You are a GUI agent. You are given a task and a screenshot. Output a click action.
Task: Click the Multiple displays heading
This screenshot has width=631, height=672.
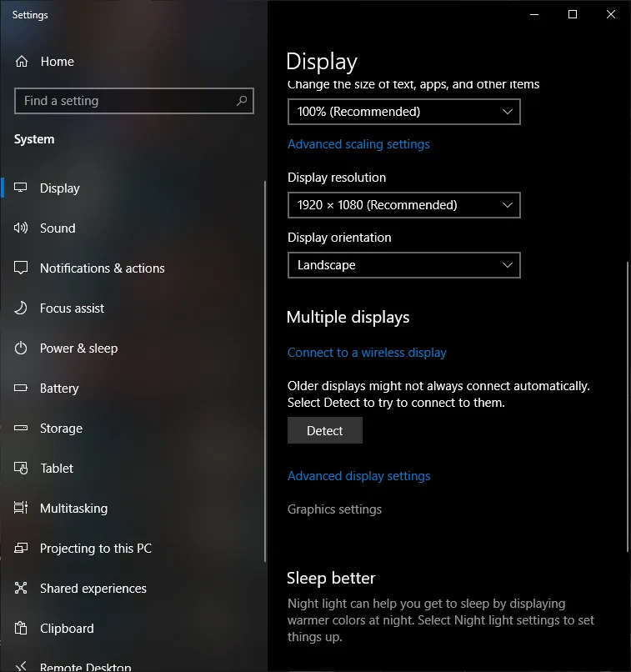(348, 318)
